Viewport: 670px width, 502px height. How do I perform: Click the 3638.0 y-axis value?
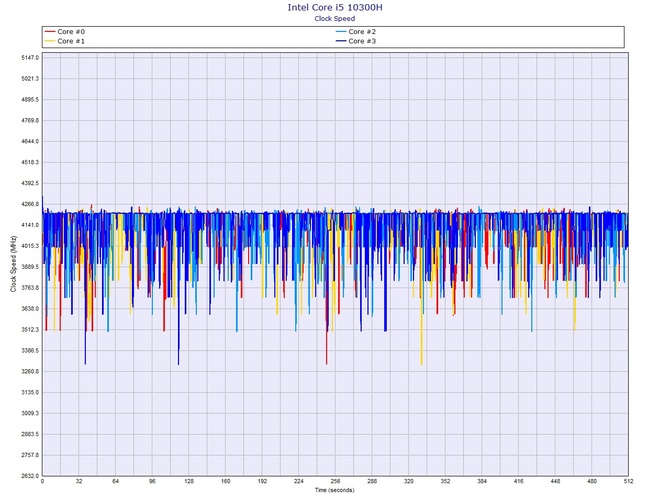tap(30, 309)
